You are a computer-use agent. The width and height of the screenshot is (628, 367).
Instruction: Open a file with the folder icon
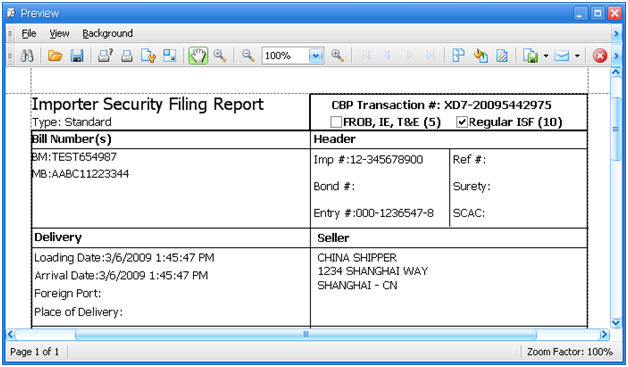click(55, 56)
